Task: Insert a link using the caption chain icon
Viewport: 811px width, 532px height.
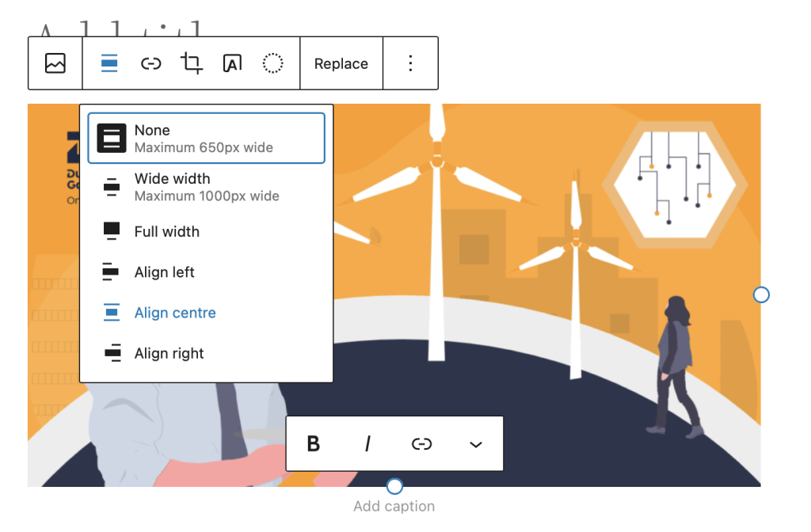Action: pyautogui.click(x=421, y=443)
